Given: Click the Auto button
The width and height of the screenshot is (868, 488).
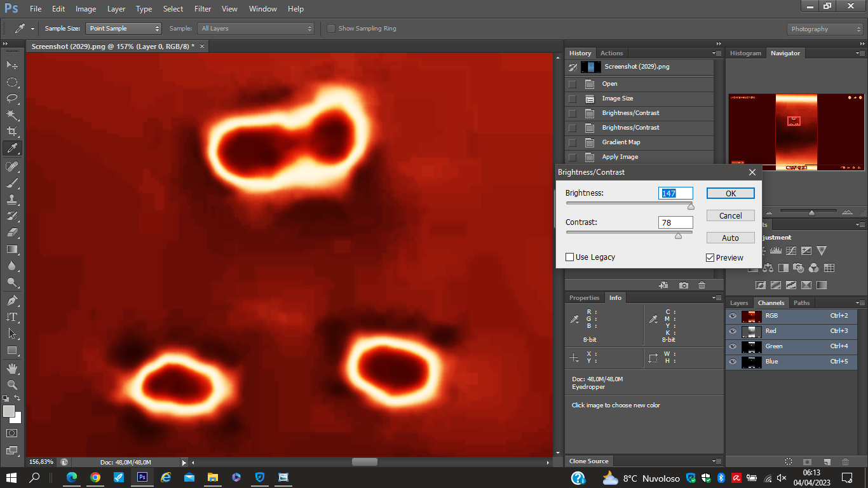Looking at the screenshot, I should click(x=730, y=238).
